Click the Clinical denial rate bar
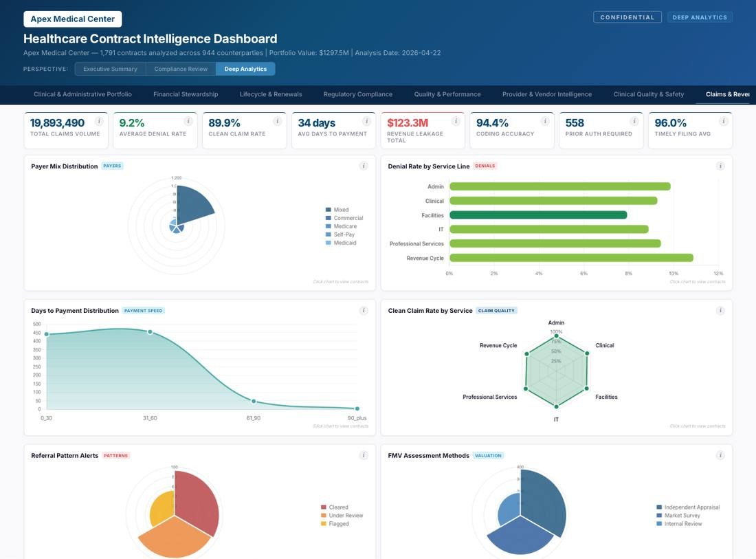This screenshot has height=559, width=756. [x=553, y=201]
